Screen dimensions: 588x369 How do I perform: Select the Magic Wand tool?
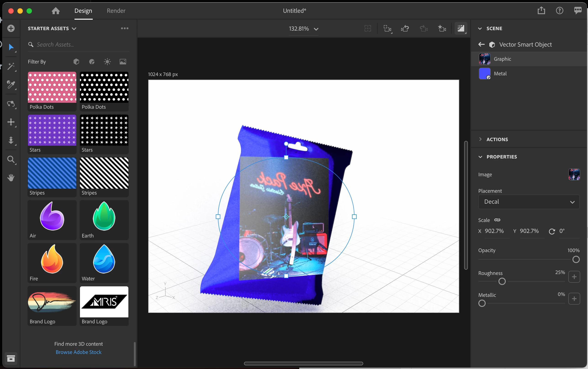(x=11, y=66)
